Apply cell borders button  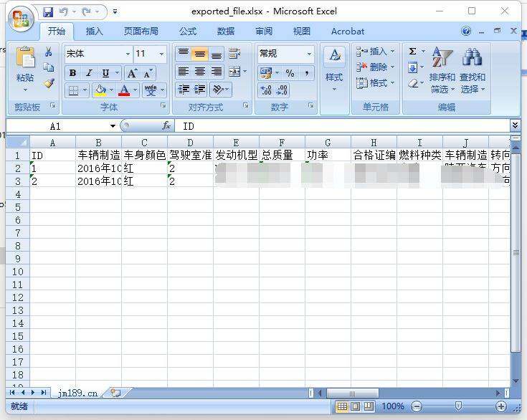pos(74,90)
